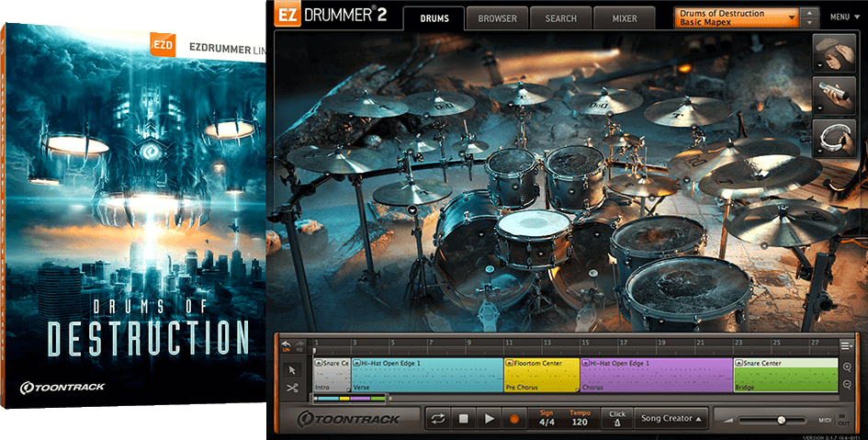This screenshot has height=440, width=868.
Task: Select the purple Chorus song block
Action: tap(657, 376)
